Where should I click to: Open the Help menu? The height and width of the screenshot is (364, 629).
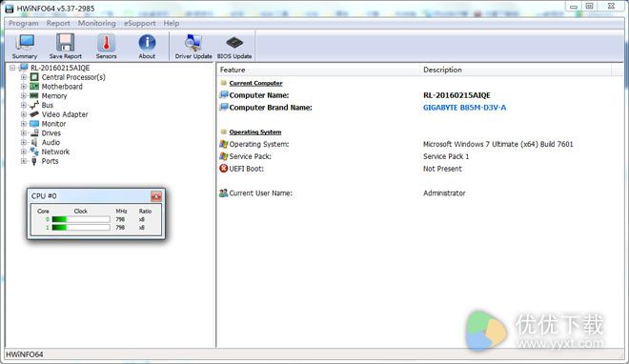point(172,23)
